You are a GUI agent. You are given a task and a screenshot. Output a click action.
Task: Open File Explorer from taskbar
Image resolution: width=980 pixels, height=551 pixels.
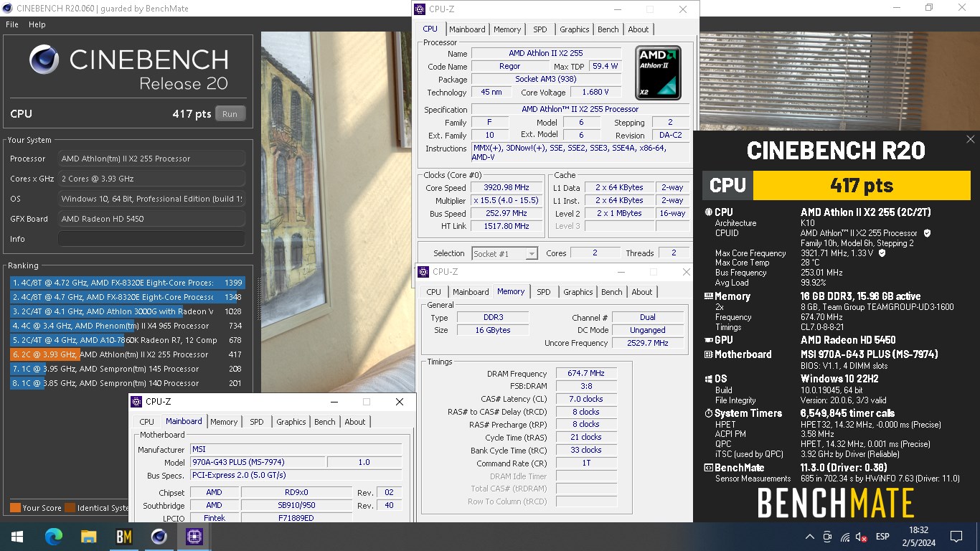(x=88, y=536)
